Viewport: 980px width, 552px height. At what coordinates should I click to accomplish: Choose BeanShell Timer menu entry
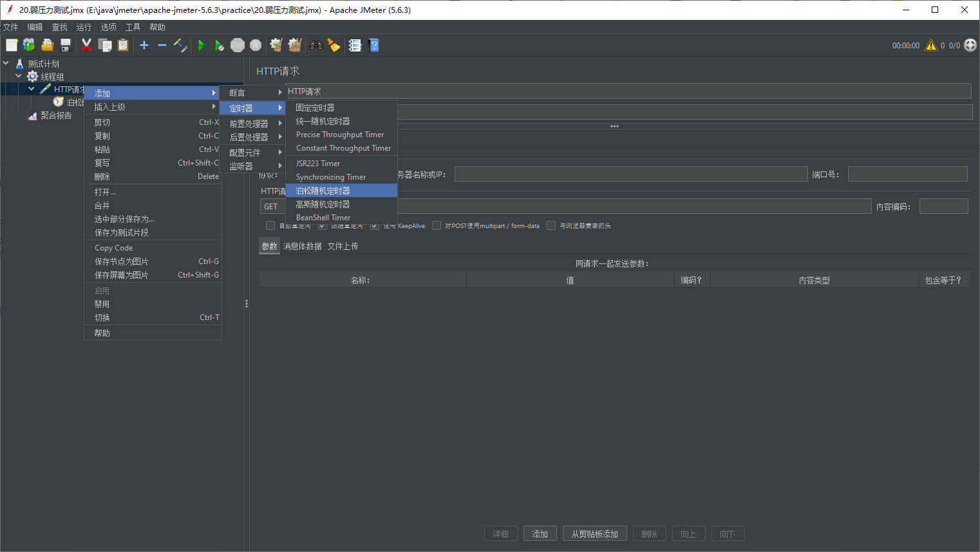(x=342, y=218)
